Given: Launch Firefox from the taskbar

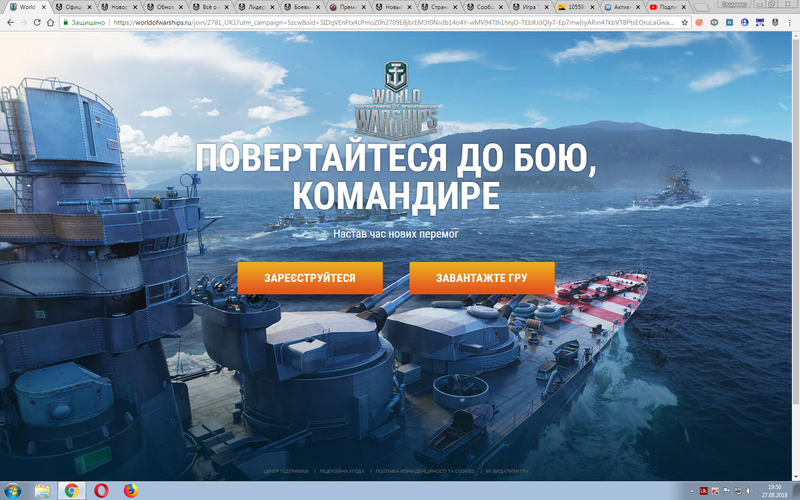Looking at the screenshot, I should pyautogui.click(x=131, y=491).
